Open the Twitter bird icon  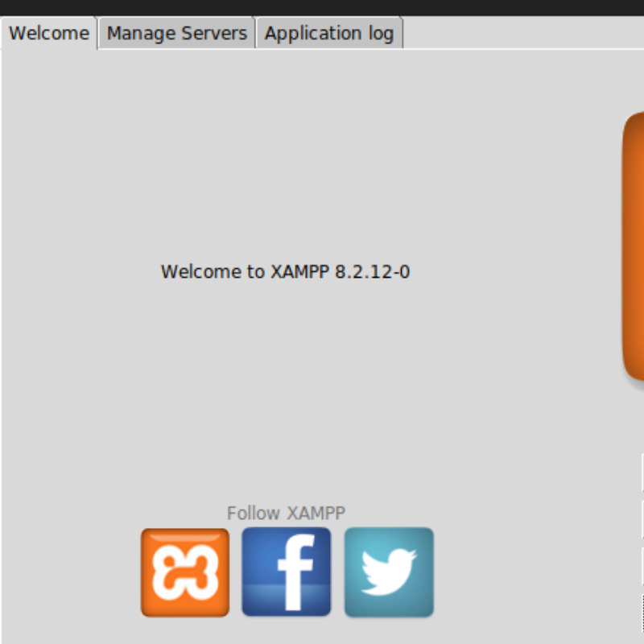coord(389,572)
